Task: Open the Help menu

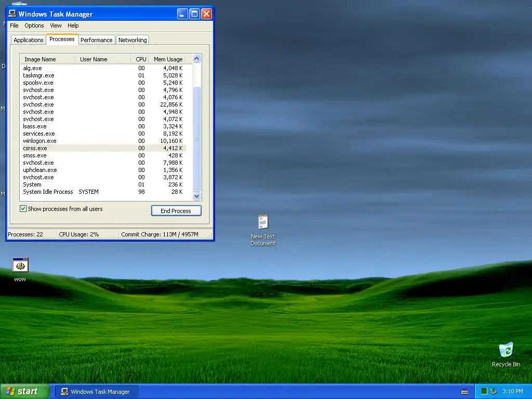Action: pyautogui.click(x=73, y=25)
